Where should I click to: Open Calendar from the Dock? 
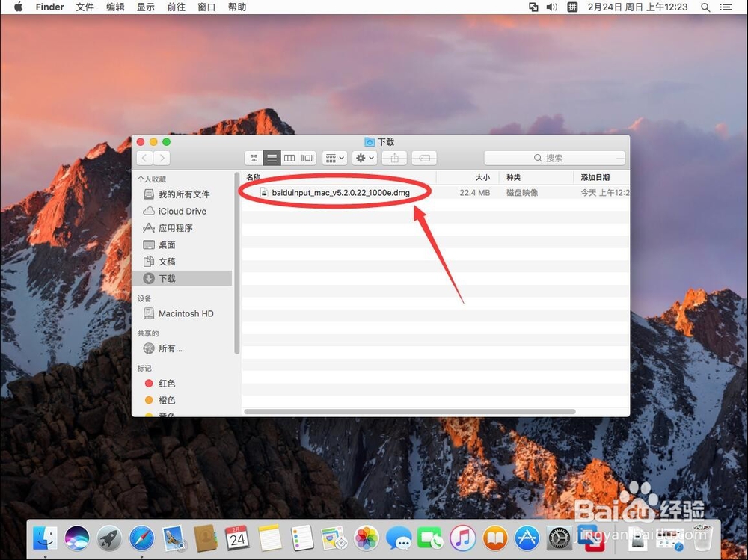click(x=238, y=538)
